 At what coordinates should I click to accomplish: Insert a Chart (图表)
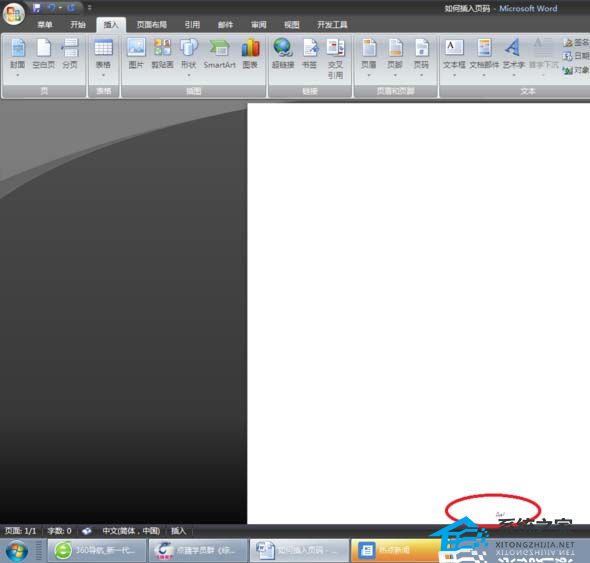coord(250,48)
